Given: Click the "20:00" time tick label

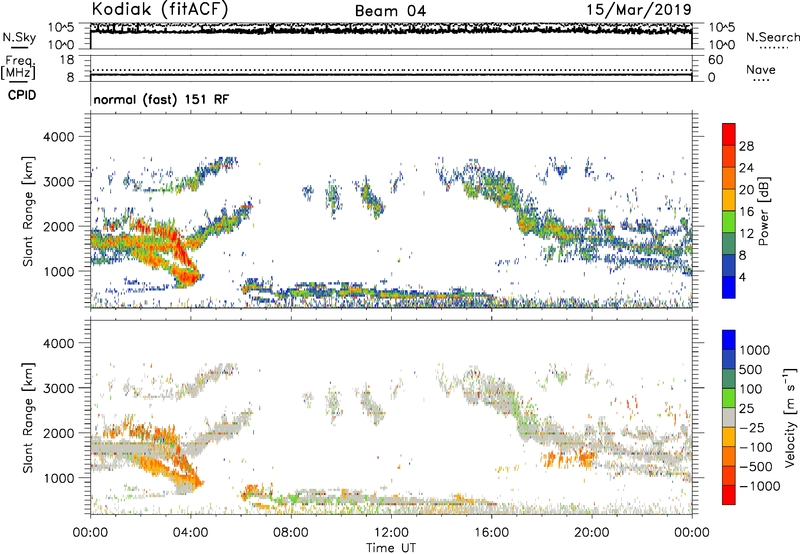Looking at the screenshot, I should [x=592, y=533].
